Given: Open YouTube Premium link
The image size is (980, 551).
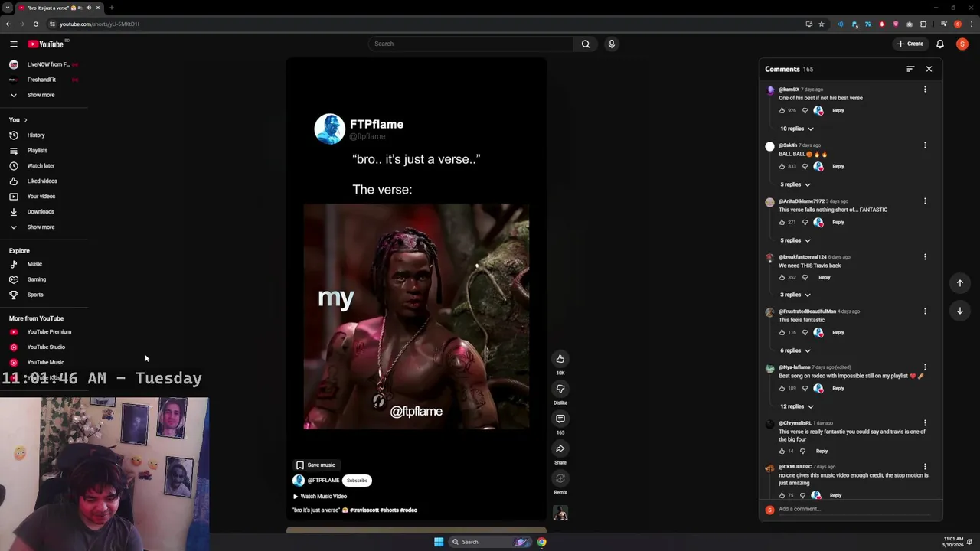Looking at the screenshot, I should point(48,332).
